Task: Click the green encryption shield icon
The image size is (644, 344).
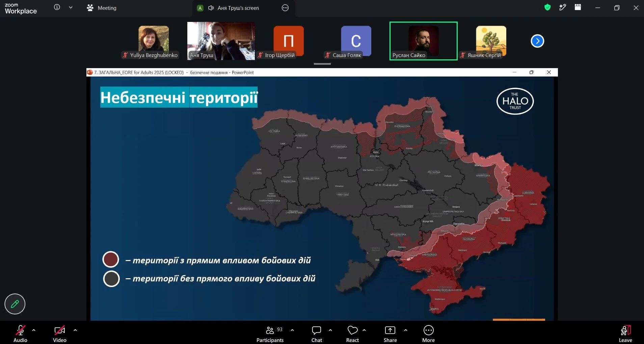Action: click(547, 7)
